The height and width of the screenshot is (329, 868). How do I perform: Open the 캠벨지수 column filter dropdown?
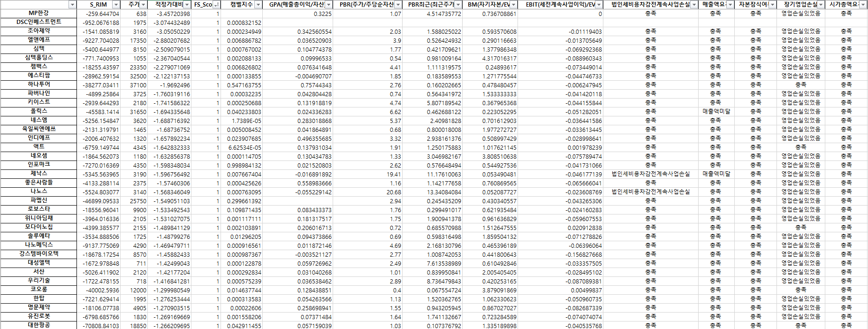point(258,5)
